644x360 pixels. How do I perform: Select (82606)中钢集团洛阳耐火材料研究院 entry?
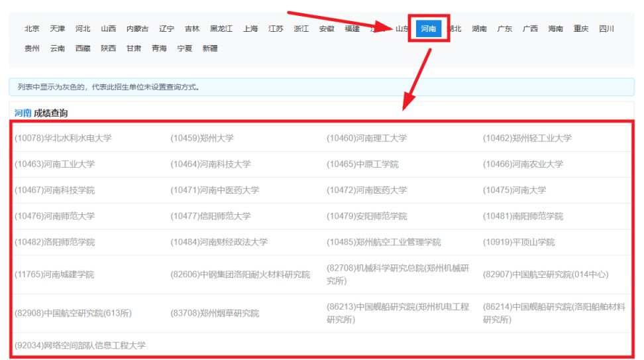(x=241, y=274)
